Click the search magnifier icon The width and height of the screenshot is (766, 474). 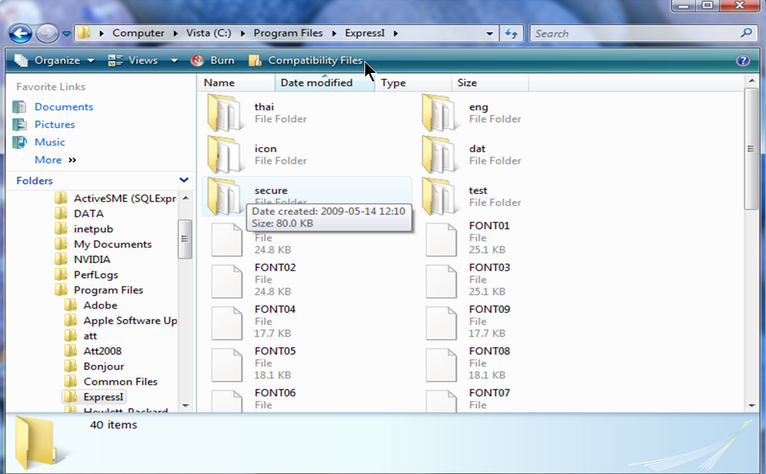pyautogui.click(x=746, y=33)
